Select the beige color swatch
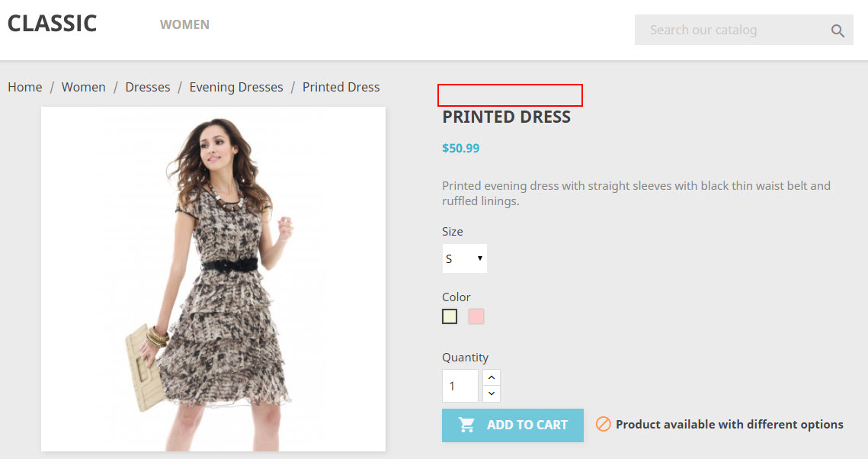 coord(450,316)
